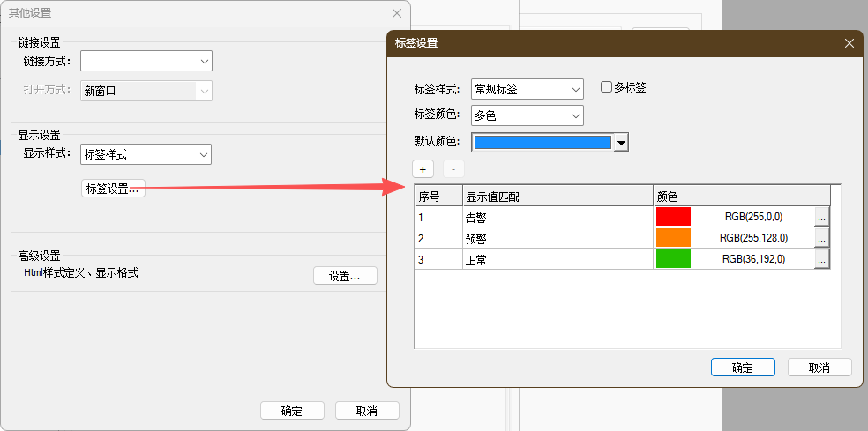Image resolution: width=868 pixels, height=431 pixels.
Task: Click the 显示值匹配 column header
Action: pos(557,196)
